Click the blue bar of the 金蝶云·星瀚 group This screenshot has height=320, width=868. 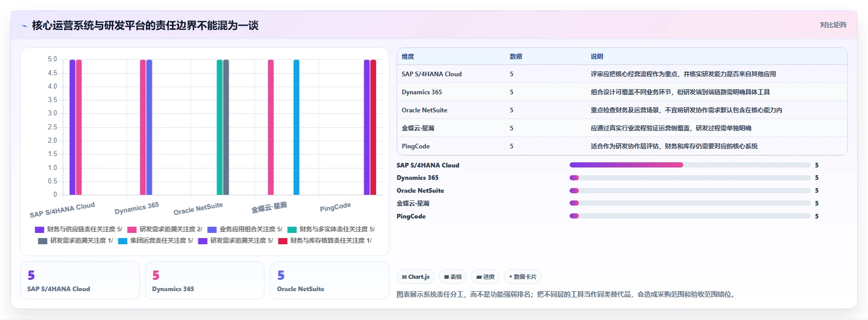click(x=296, y=127)
